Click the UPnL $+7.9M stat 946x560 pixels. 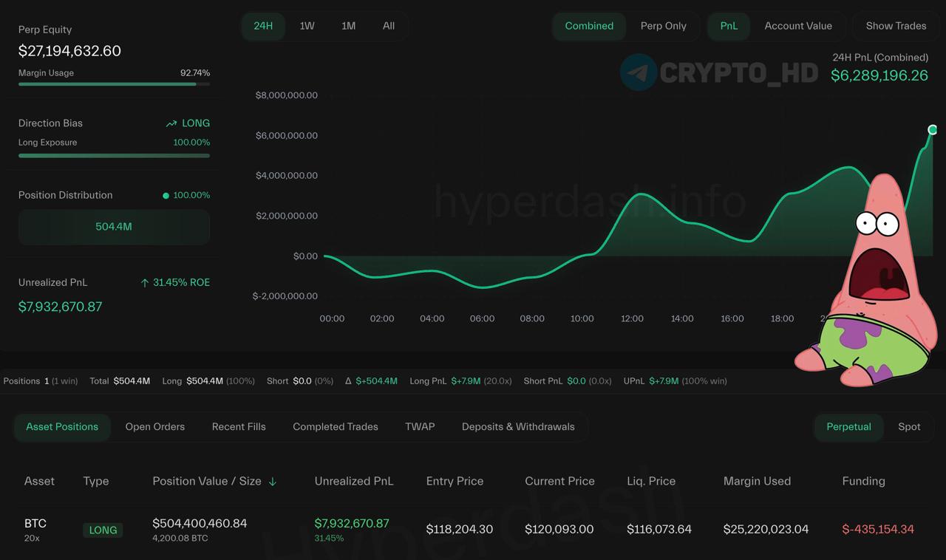675,381
